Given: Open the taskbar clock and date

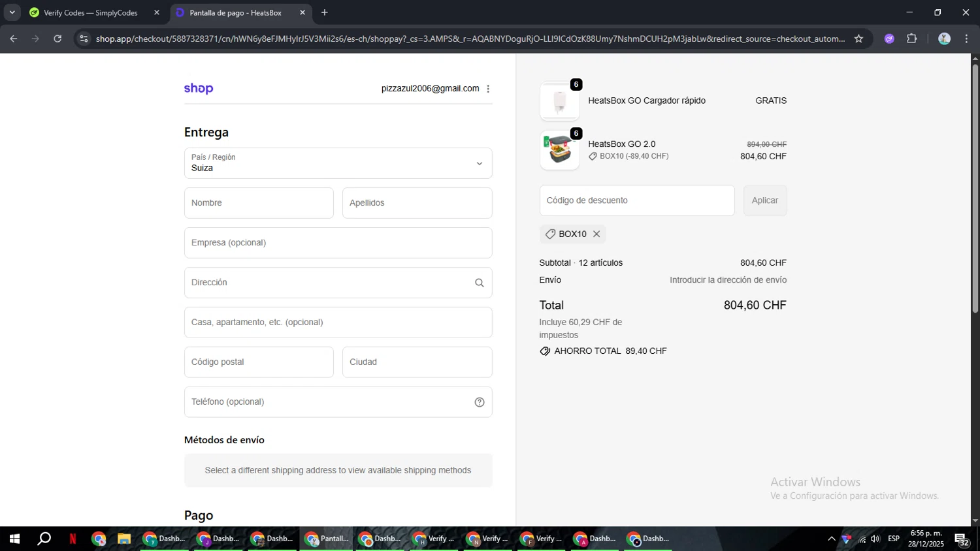Looking at the screenshot, I should tap(926, 539).
